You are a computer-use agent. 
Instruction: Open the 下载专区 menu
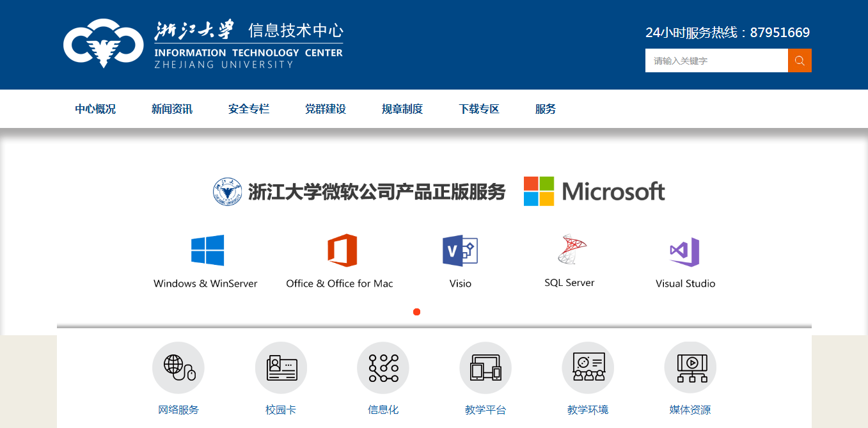479,109
